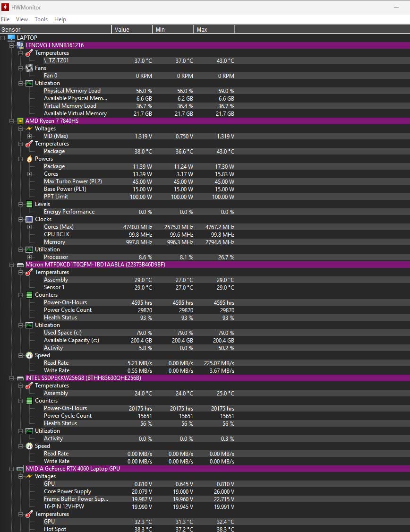The width and height of the screenshot is (410, 532).
Task: Open the View menu
Action: click(22, 19)
